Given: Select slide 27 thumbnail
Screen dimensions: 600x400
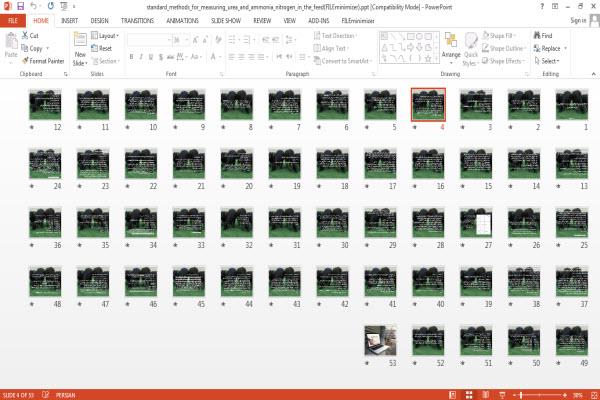Looking at the screenshot, I should [476, 222].
